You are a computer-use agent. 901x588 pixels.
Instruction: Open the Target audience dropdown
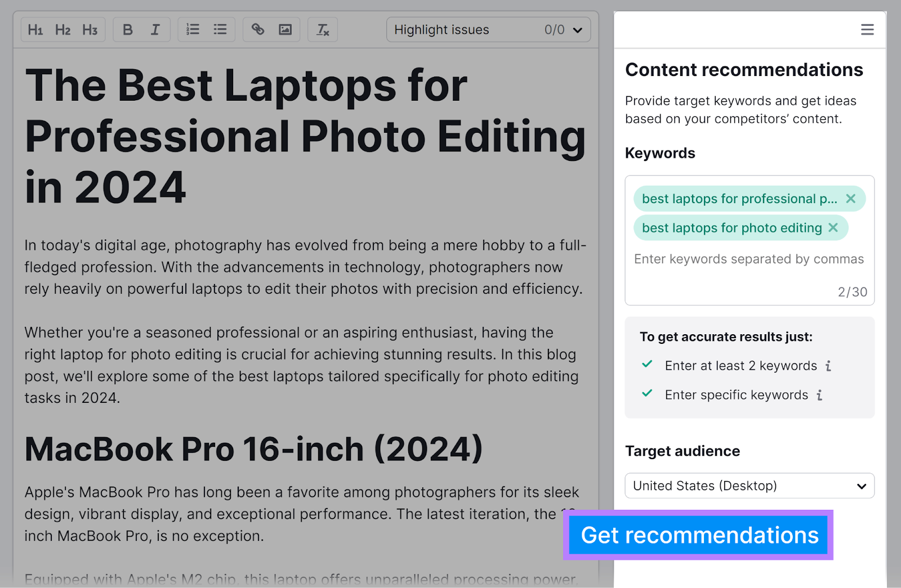tap(749, 486)
